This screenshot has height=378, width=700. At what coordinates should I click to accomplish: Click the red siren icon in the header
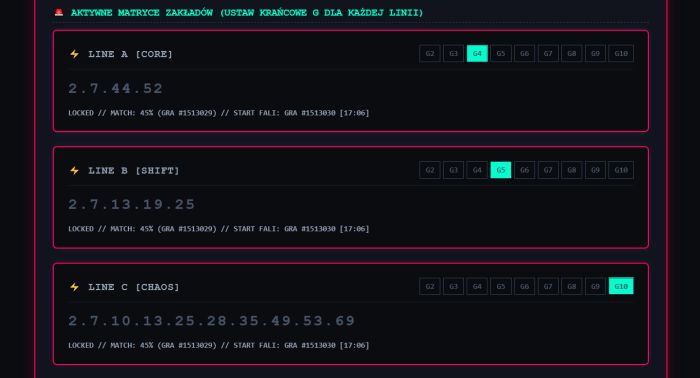coord(59,12)
